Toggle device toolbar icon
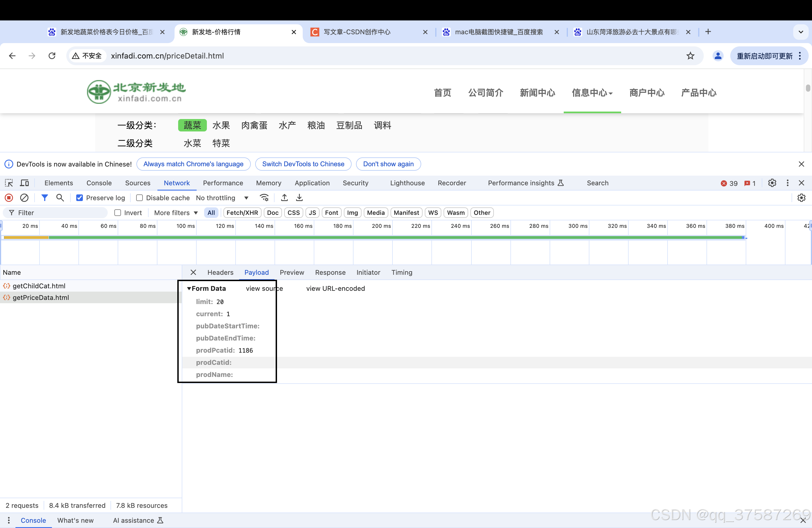 [x=24, y=183]
